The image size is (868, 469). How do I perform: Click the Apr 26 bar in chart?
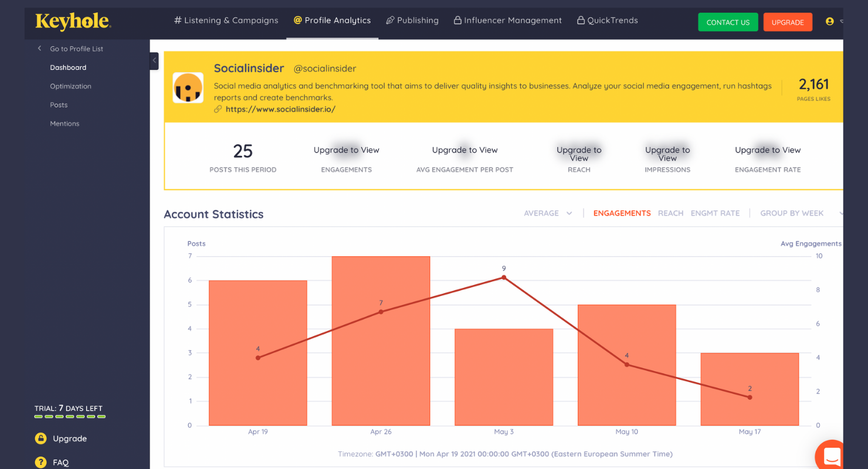pos(381,341)
